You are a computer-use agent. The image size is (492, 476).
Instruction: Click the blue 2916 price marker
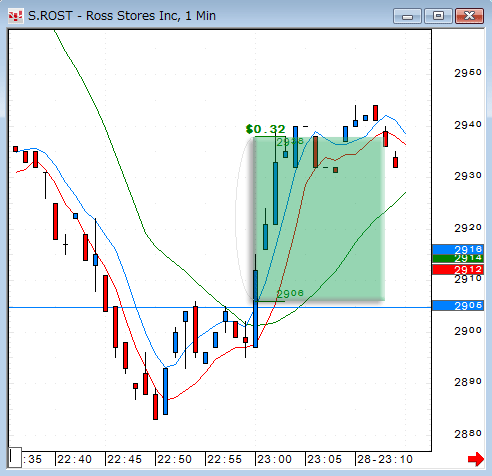(x=458, y=249)
